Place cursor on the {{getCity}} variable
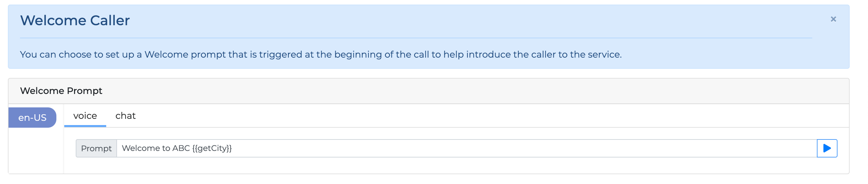Screen dimensions: 868x184 (212, 148)
